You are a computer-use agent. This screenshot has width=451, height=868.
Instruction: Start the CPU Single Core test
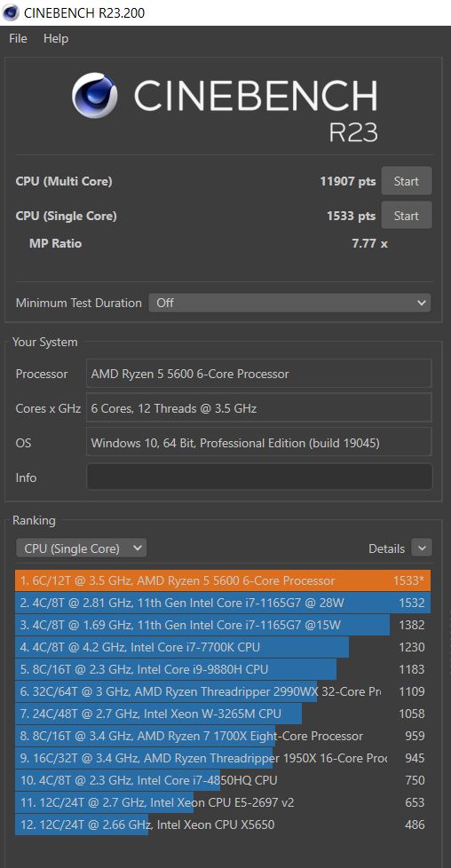pyautogui.click(x=406, y=216)
